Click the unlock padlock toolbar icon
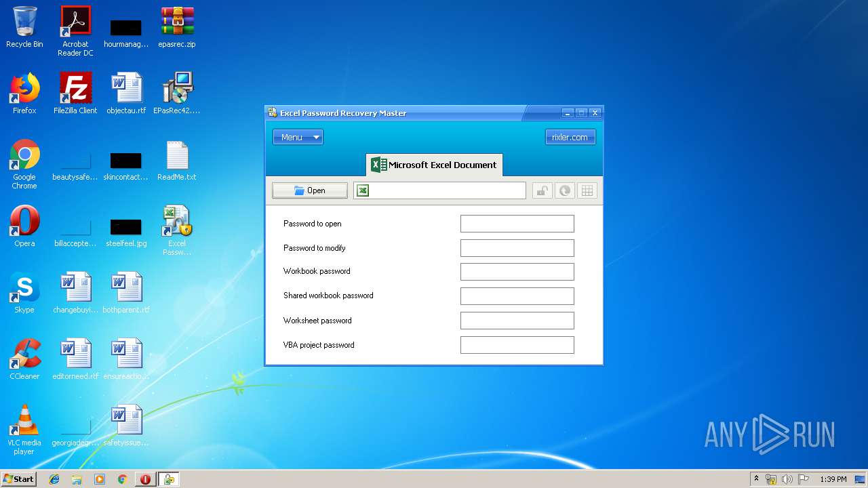868x488 pixels. coord(542,191)
